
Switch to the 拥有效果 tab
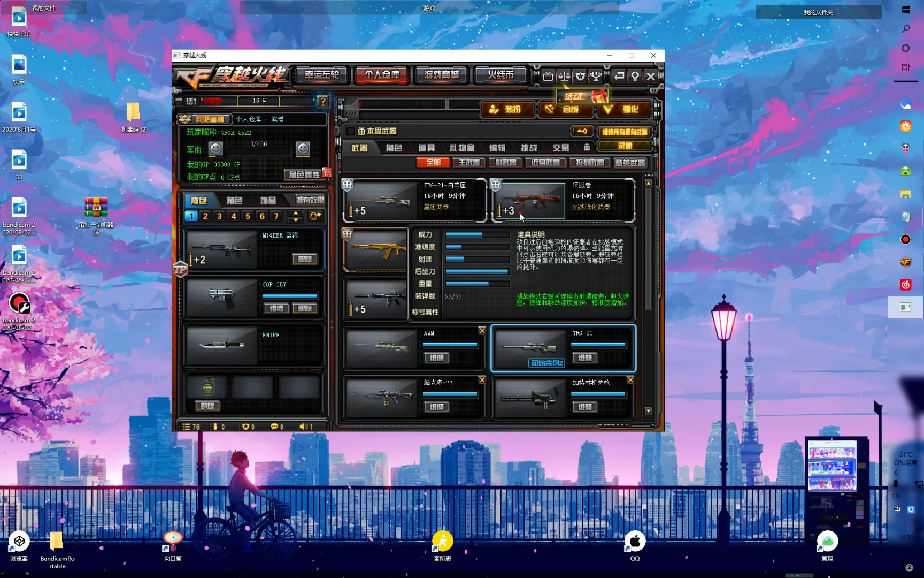point(310,200)
